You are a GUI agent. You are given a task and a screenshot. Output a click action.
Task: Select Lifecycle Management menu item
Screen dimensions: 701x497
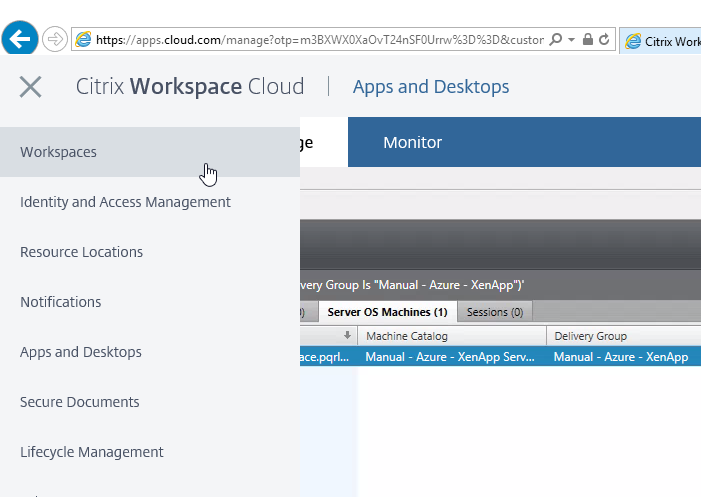pyautogui.click(x=91, y=452)
